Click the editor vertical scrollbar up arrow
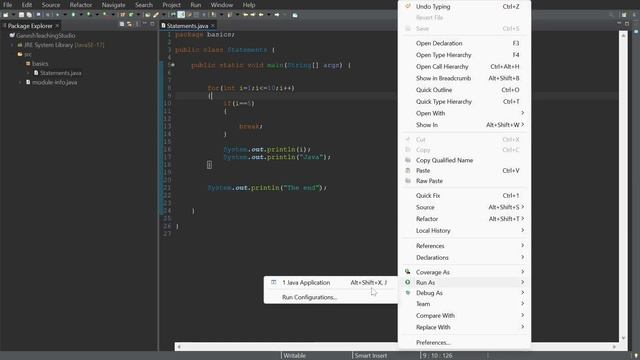This screenshot has width=640, height=360. 623,36
